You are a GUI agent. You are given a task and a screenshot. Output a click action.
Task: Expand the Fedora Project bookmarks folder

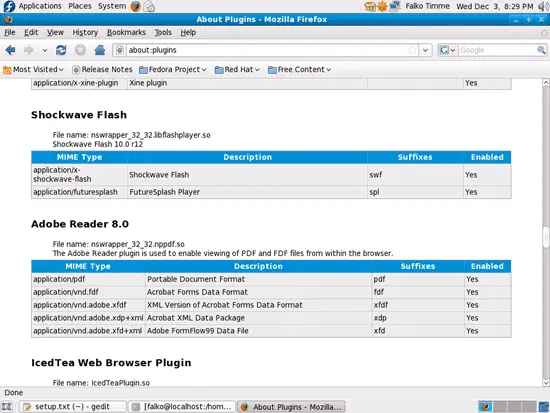(x=173, y=69)
